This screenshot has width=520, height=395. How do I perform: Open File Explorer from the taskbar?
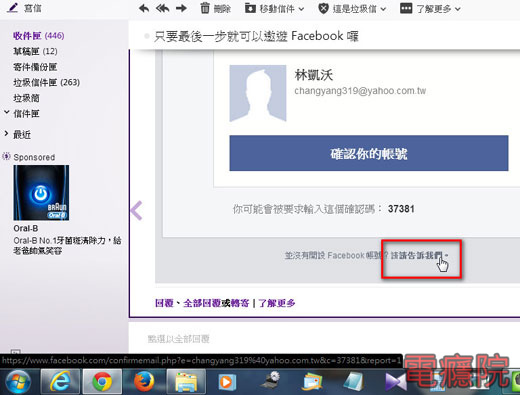[186, 382]
